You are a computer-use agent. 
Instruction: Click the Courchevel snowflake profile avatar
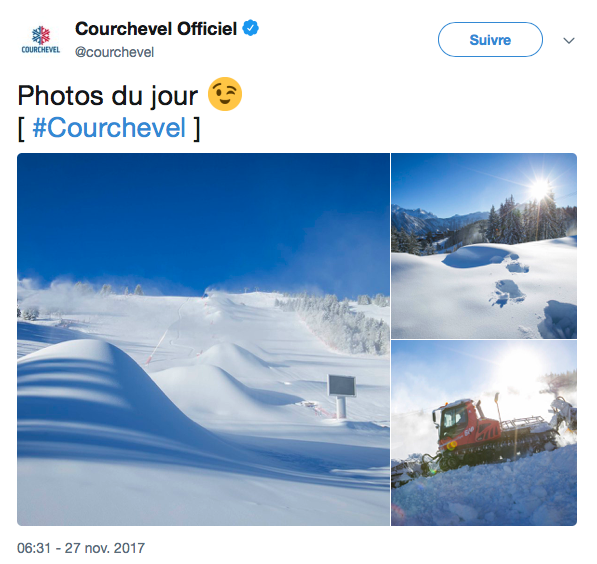point(40,40)
